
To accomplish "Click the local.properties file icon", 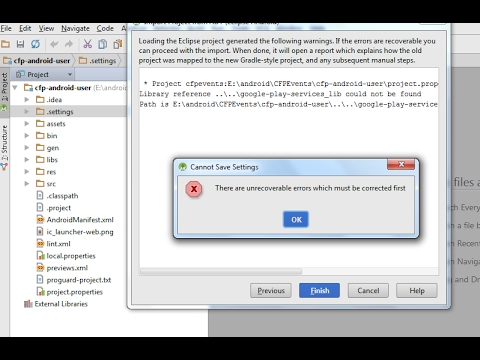I will pos(40,256).
